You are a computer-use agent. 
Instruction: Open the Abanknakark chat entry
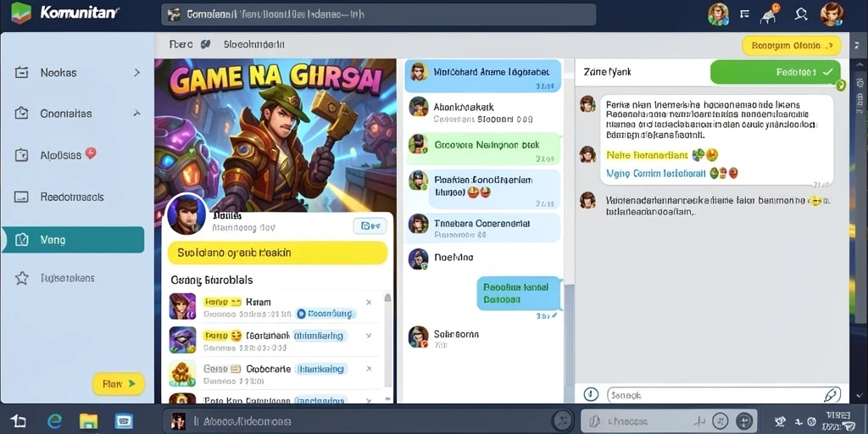tap(482, 112)
